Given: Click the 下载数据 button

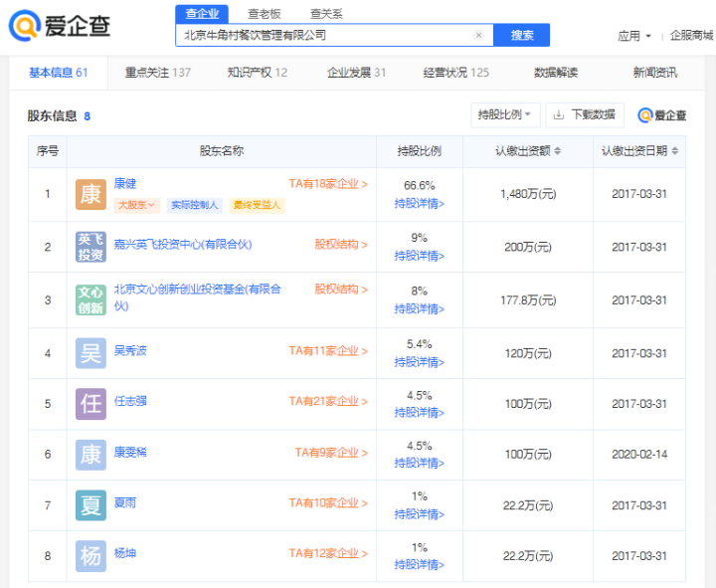Looking at the screenshot, I should [x=585, y=114].
